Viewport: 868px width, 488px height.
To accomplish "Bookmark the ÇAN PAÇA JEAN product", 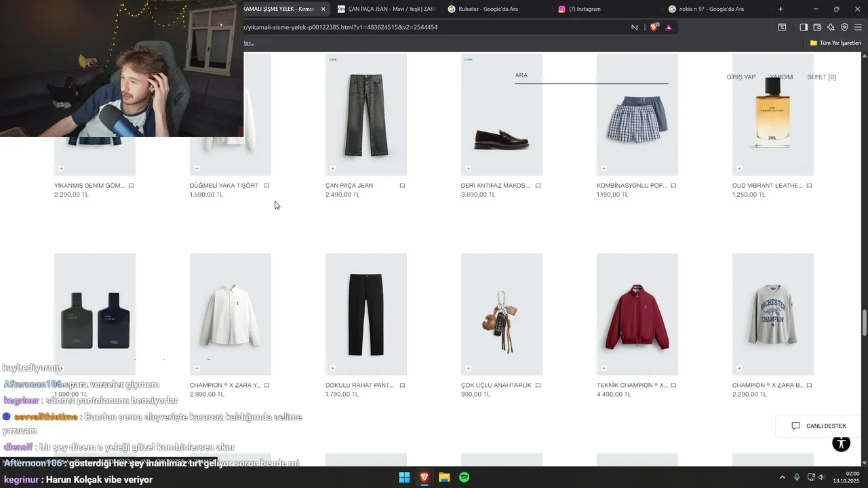I will tap(402, 186).
